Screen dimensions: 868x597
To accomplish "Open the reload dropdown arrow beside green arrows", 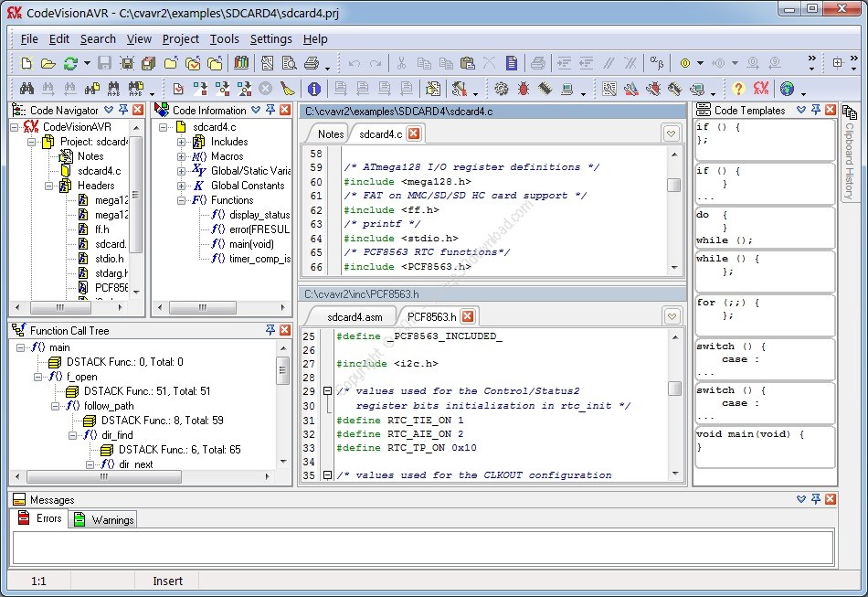I will (x=87, y=63).
